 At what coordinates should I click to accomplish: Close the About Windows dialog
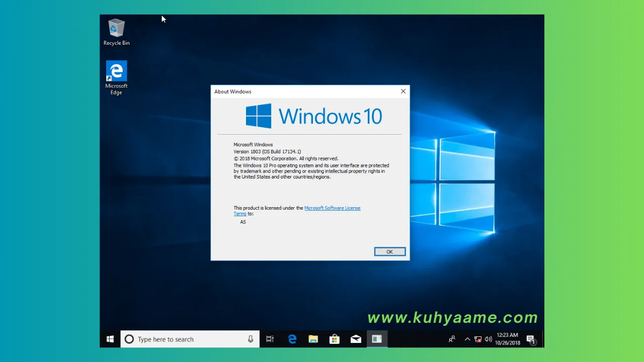click(403, 92)
